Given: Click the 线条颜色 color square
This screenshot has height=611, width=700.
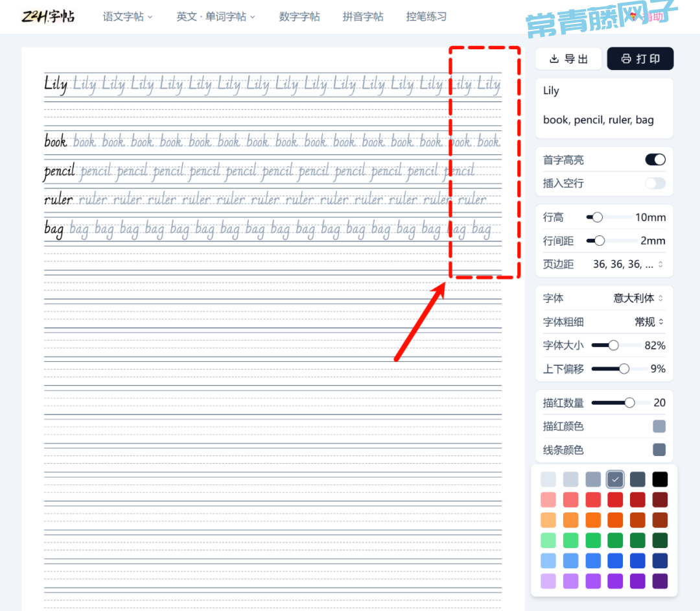Looking at the screenshot, I should (659, 449).
